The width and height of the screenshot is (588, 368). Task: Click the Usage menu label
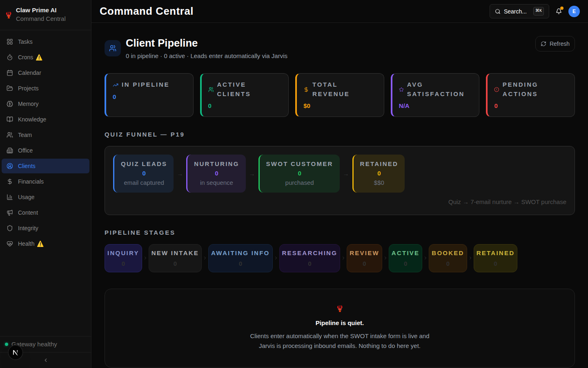(x=26, y=197)
